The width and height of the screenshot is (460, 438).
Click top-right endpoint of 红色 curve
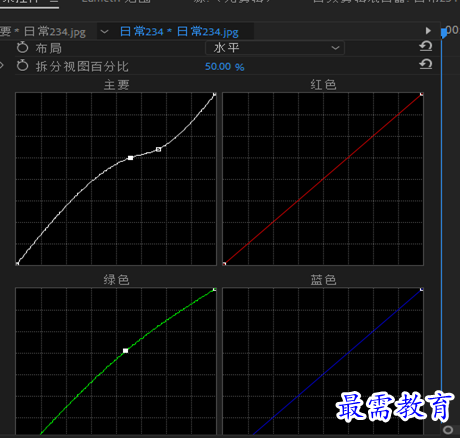point(422,94)
